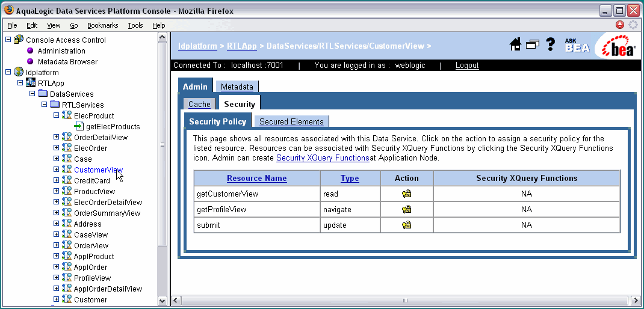The width and height of the screenshot is (644, 309).
Task: Open the Tools menu
Action: [x=135, y=25]
